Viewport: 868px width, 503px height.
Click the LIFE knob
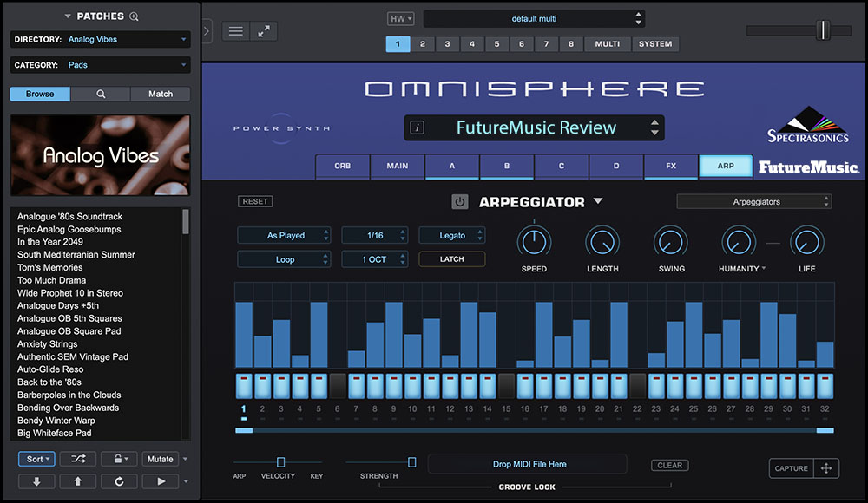click(806, 242)
